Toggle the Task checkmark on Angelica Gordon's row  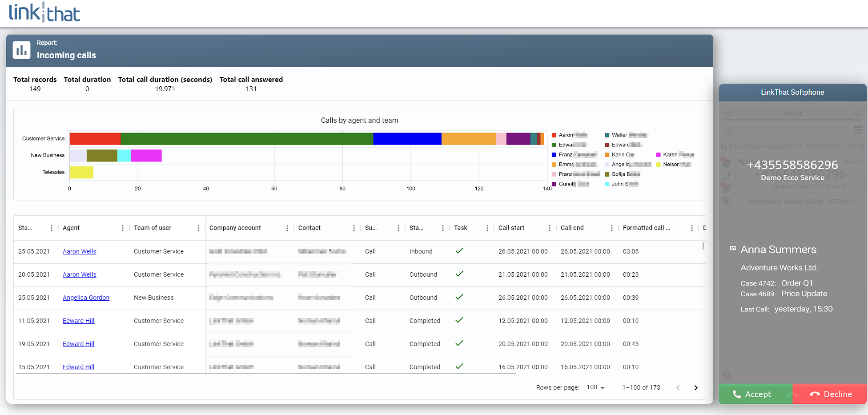coord(459,297)
